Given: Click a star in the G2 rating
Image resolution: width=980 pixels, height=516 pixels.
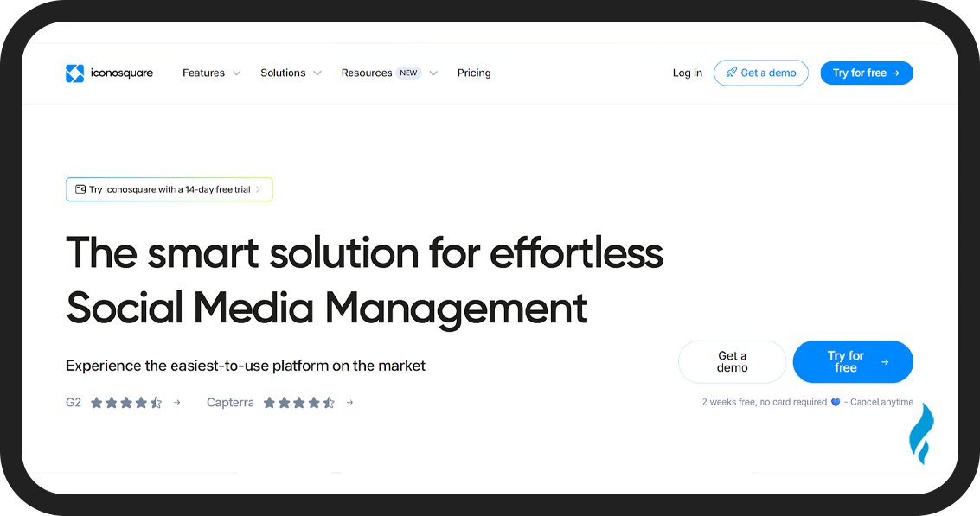Looking at the screenshot, I should click(x=112, y=402).
